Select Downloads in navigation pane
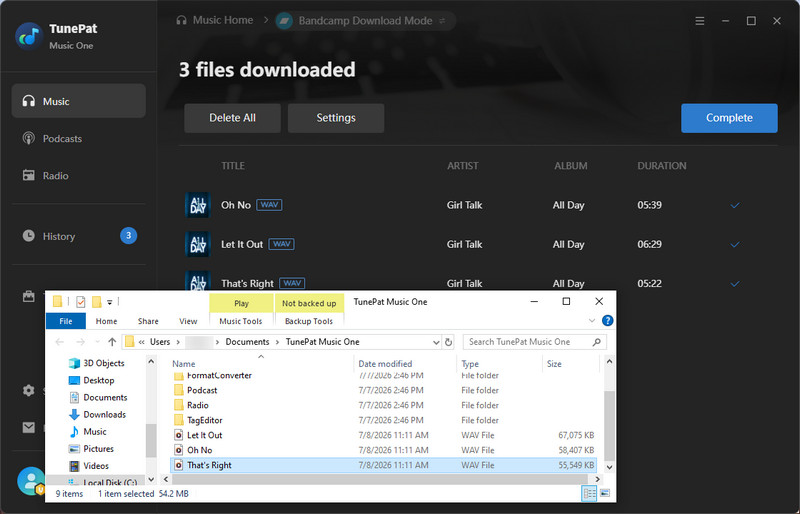This screenshot has width=800, height=514. click(97, 414)
